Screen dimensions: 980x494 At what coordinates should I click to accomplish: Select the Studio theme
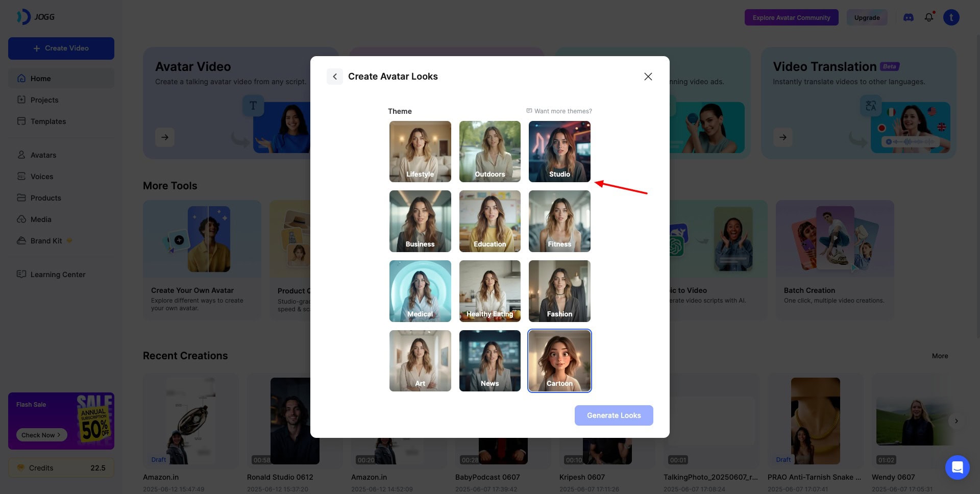559,152
